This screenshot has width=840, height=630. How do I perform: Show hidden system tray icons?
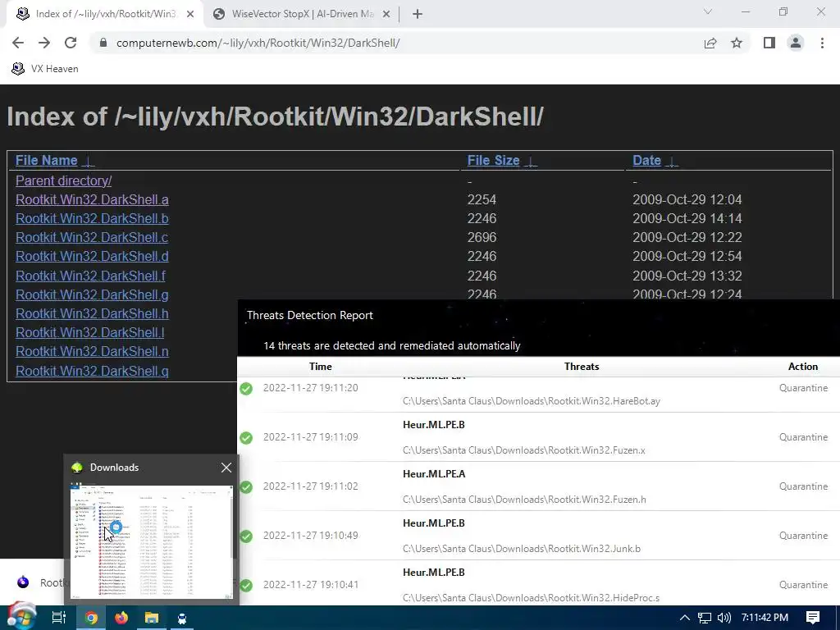[685, 618]
